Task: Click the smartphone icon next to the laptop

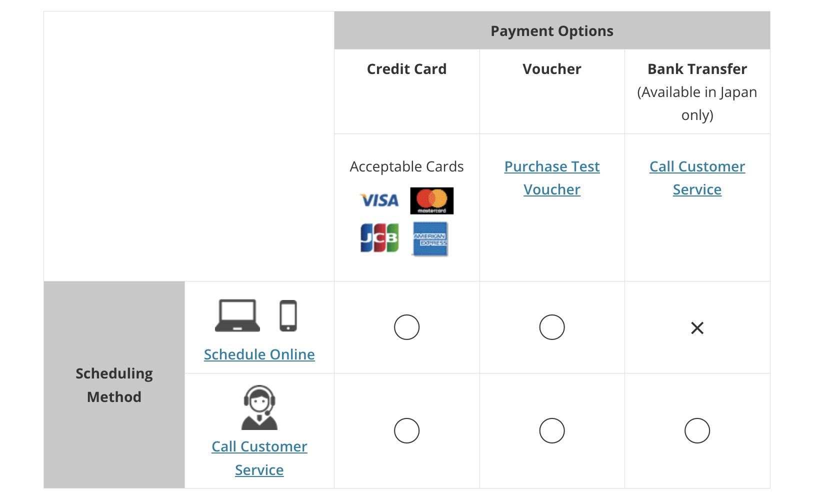Action: click(x=289, y=315)
